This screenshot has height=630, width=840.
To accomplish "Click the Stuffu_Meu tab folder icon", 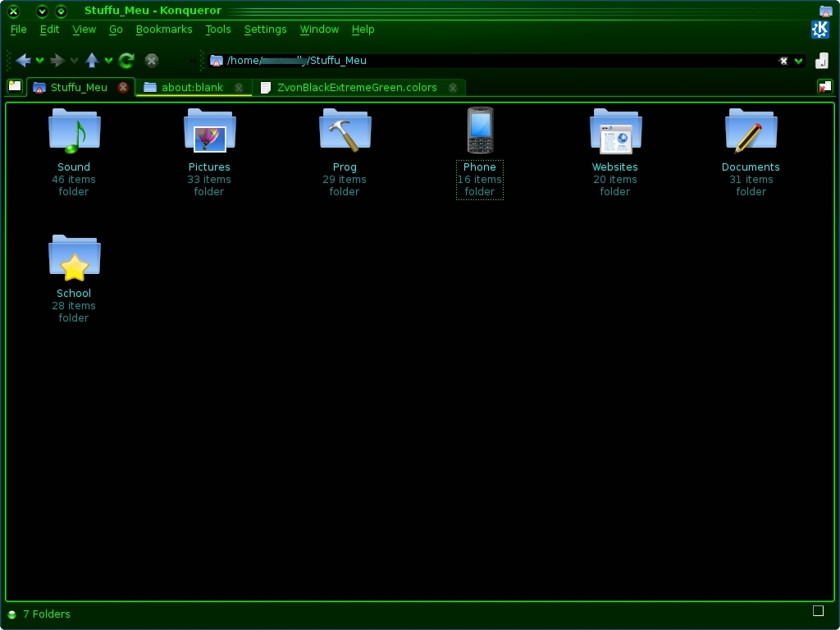I will (x=39, y=88).
